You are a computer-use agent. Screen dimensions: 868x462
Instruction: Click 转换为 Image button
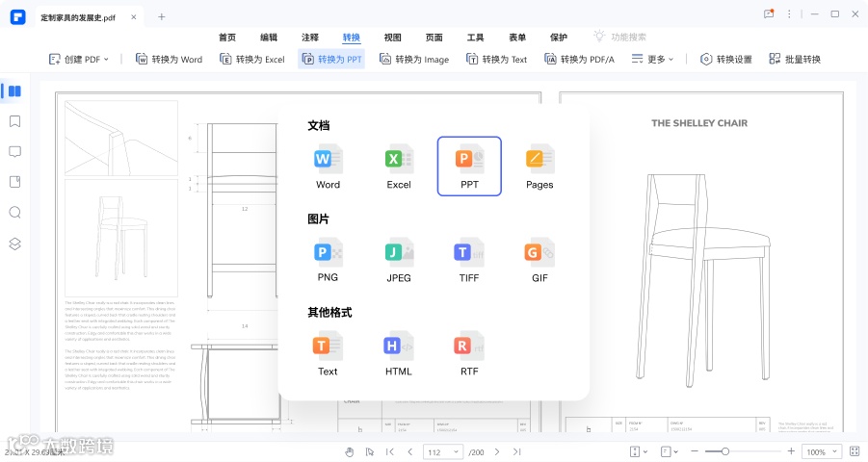[414, 60]
